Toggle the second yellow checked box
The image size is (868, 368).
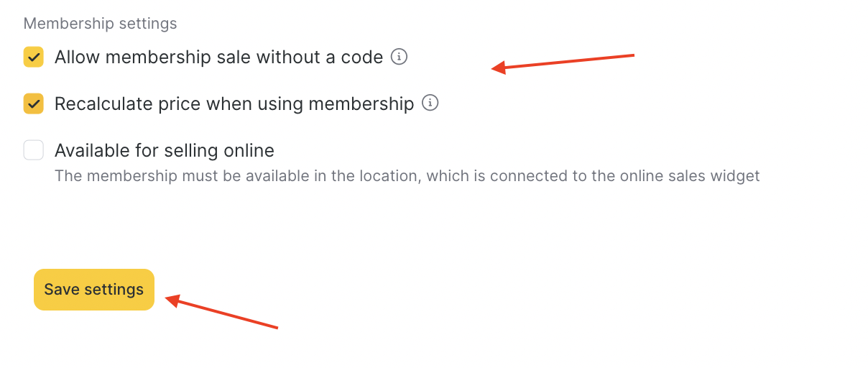(34, 103)
